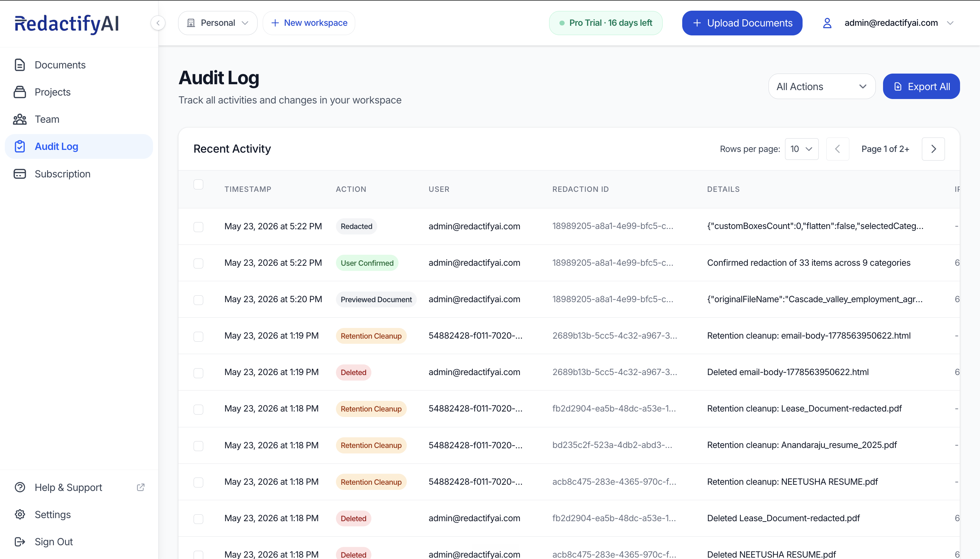Click the Export All button
Image resolution: width=980 pixels, height=559 pixels.
pyautogui.click(x=921, y=86)
